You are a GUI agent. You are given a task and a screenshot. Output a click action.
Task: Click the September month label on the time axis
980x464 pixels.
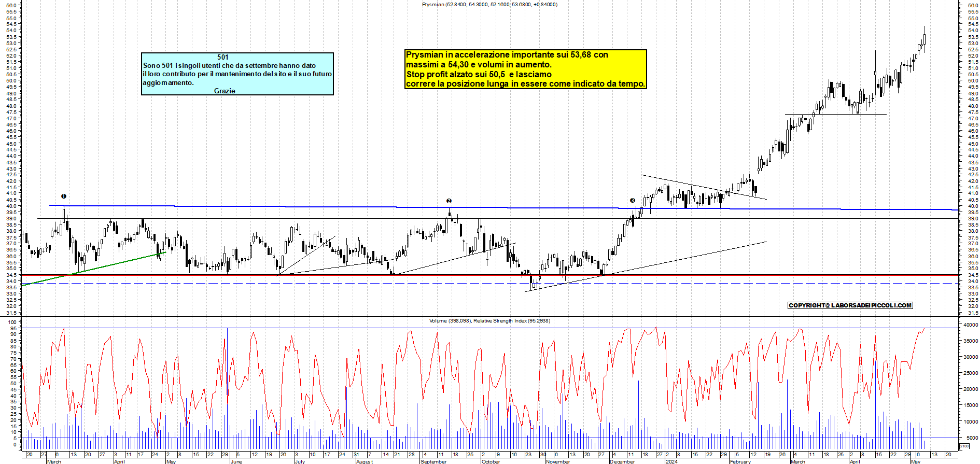pyautogui.click(x=433, y=461)
